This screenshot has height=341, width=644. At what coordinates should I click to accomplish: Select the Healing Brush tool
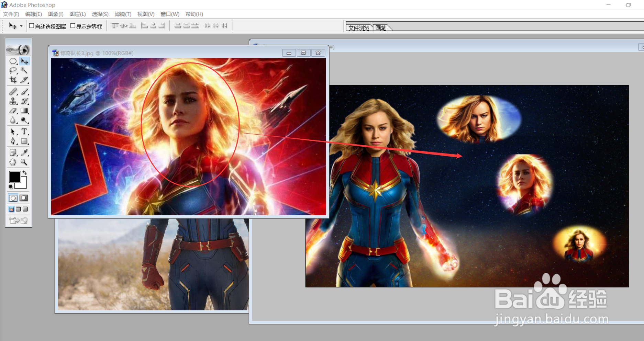pyautogui.click(x=13, y=92)
